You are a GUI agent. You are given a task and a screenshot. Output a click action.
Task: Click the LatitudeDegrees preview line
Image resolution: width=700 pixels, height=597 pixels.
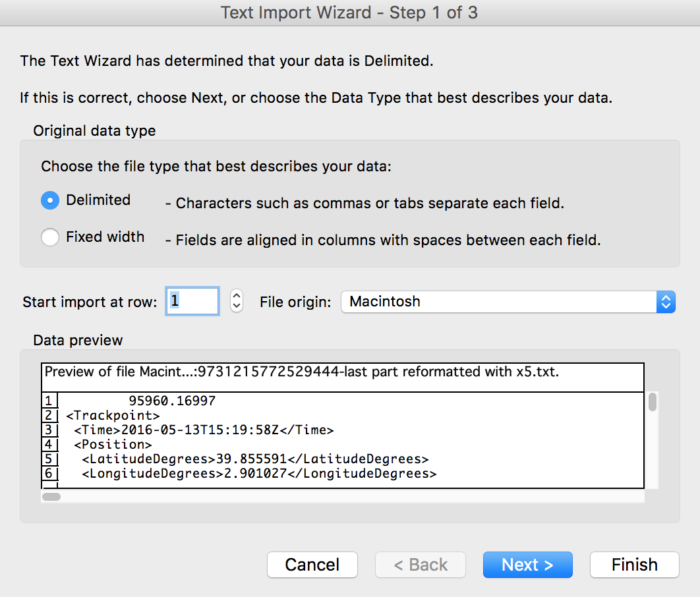click(x=255, y=459)
